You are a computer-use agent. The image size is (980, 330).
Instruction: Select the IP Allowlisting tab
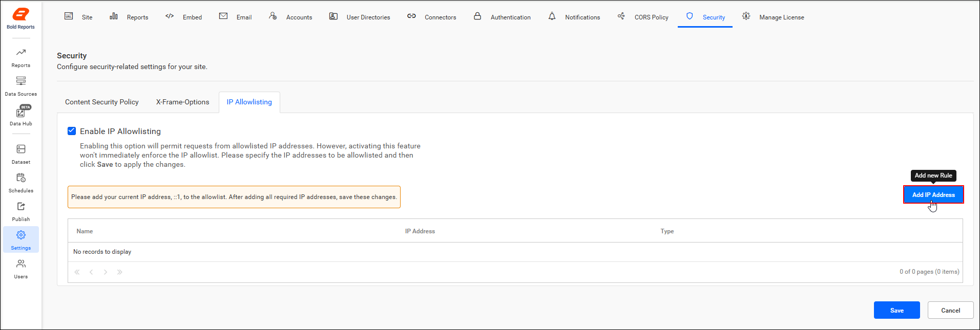[x=249, y=102]
